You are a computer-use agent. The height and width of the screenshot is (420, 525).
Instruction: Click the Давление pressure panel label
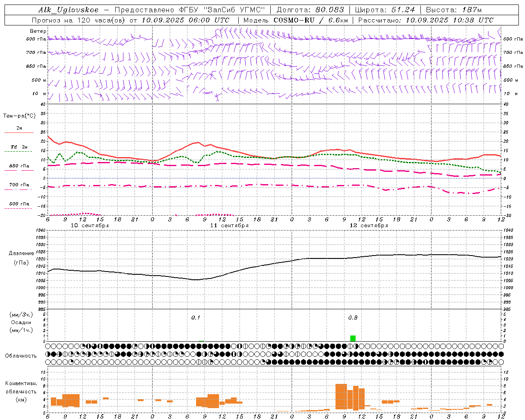click(21, 253)
